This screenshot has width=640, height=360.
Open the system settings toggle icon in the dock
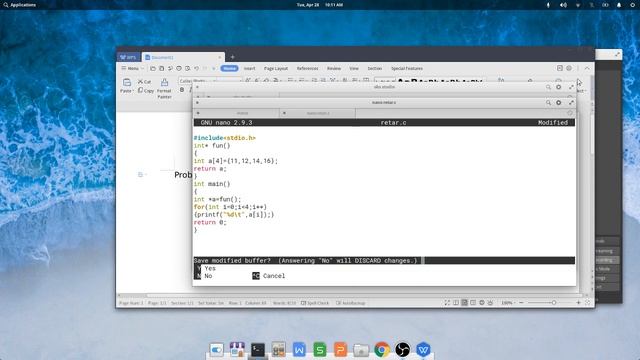[216, 350]
